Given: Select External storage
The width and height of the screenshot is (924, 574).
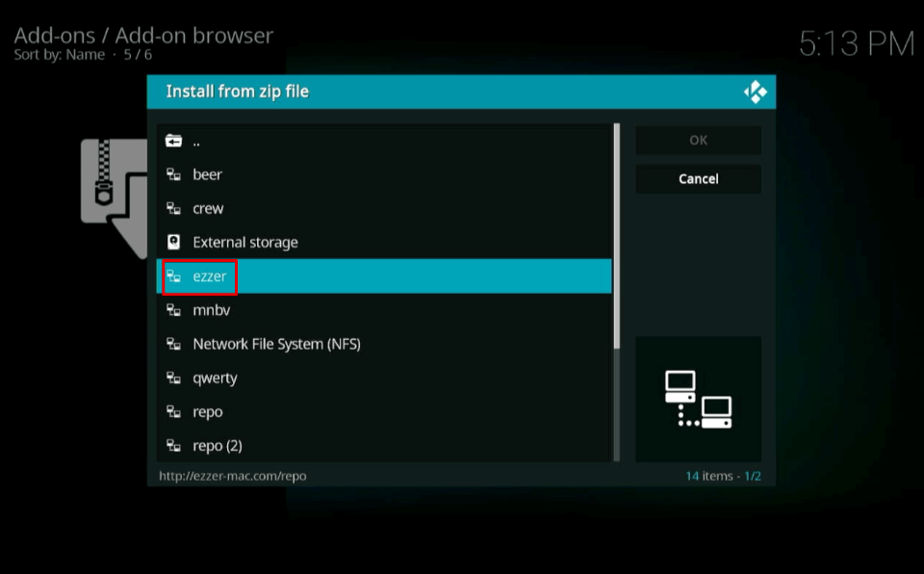Looking at the screenshot, I should (x=384, y=242).
